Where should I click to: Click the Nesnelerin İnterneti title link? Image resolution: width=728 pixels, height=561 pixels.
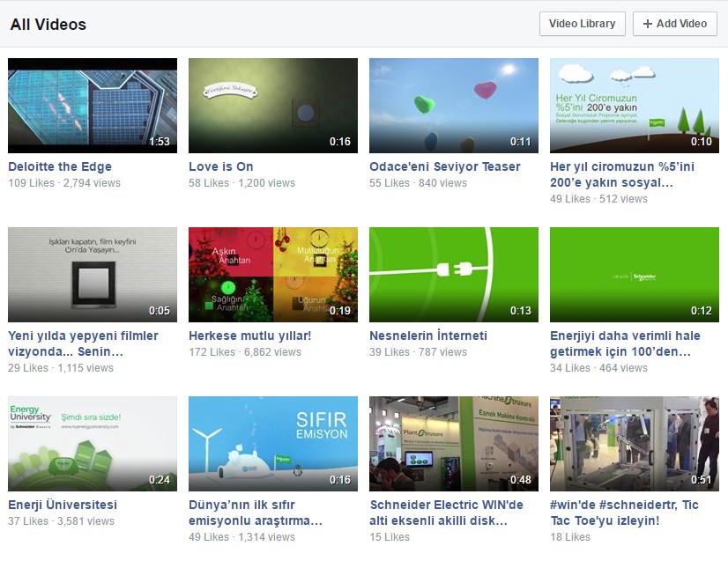[428, 336]
